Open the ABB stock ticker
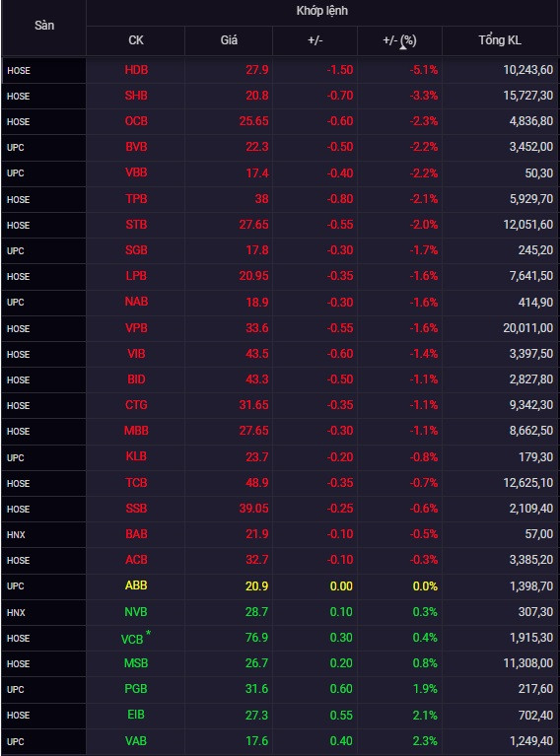 (136, 585)
